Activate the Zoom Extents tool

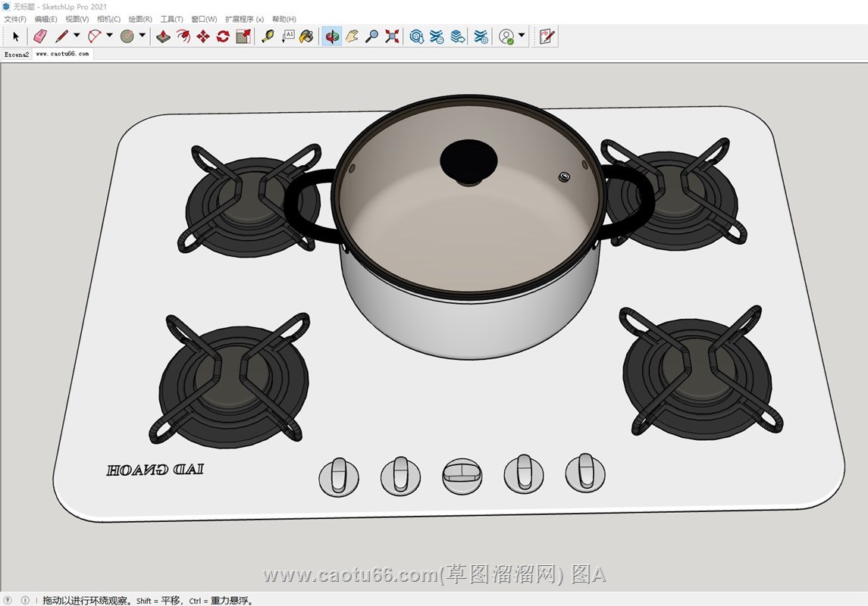point(392,36)
